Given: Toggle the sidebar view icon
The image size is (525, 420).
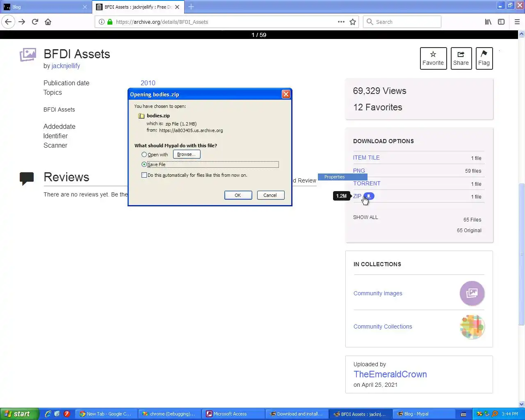Looking at the screenshot, I should (501, 22).
